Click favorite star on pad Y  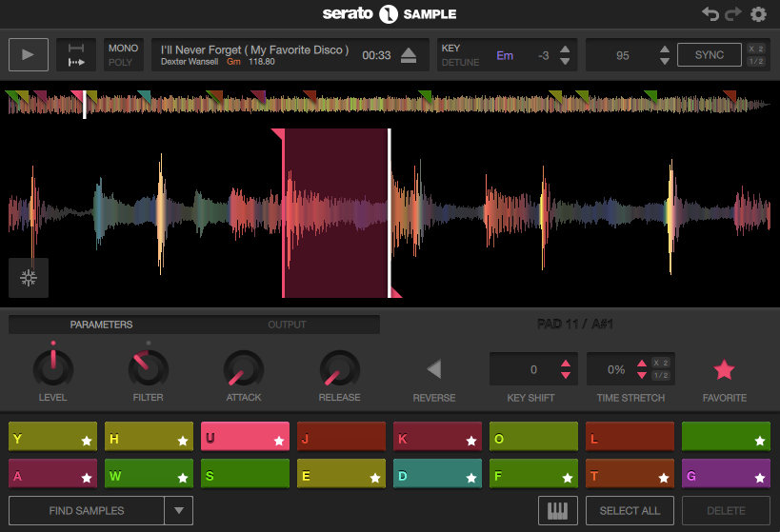pos(87,441)
